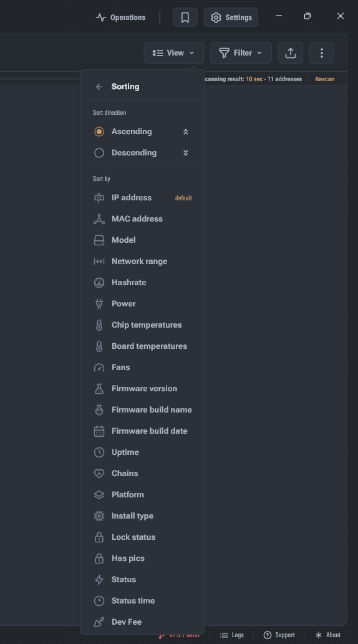Sort by Uptime

coord(142,452)
